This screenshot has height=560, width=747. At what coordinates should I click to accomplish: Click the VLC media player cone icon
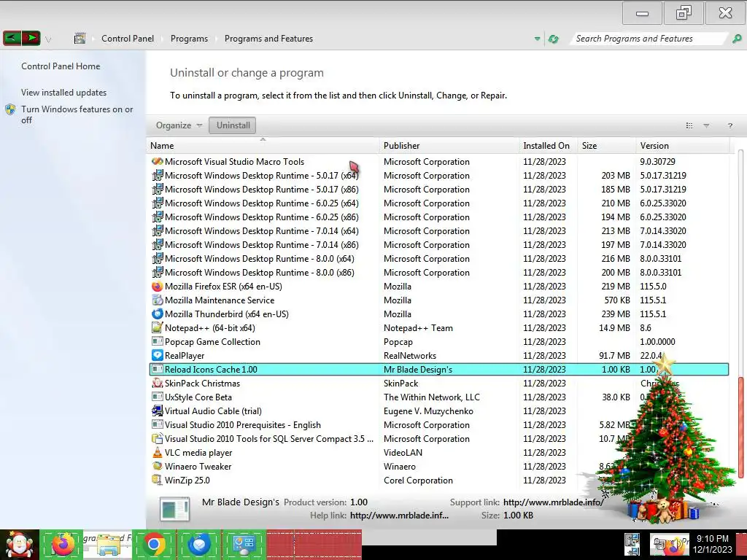pos(158,452)
